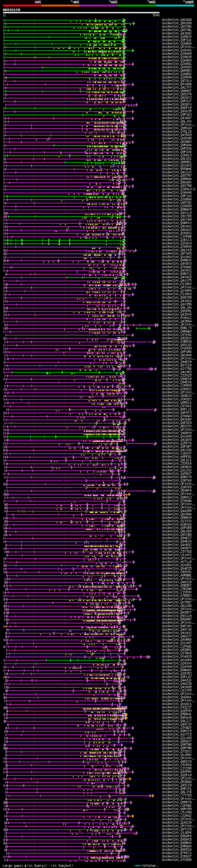Click the cyan ~100% identity legend bar
Image resolution: width=197 pixels, height=868 pixels.
(175, 6)
